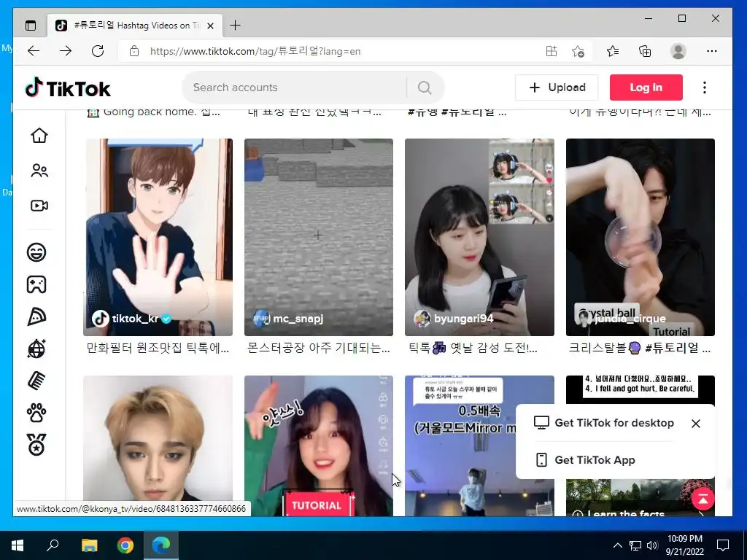This screenshot has height=560, width=747.
Task: Click the search magnifier button
Action: coord(425,87)
